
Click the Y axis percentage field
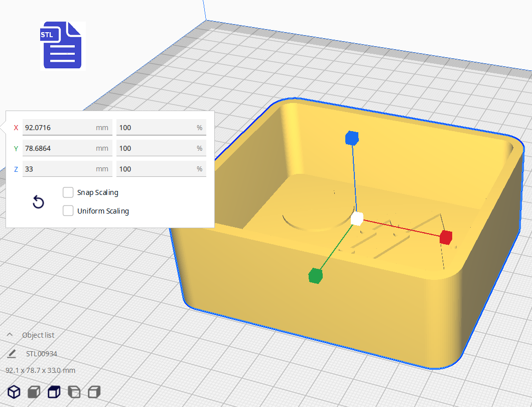coord(161,148)
